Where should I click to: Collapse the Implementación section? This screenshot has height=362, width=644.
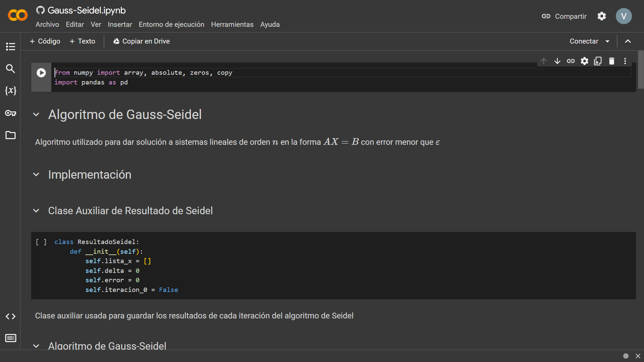[36, 175]
